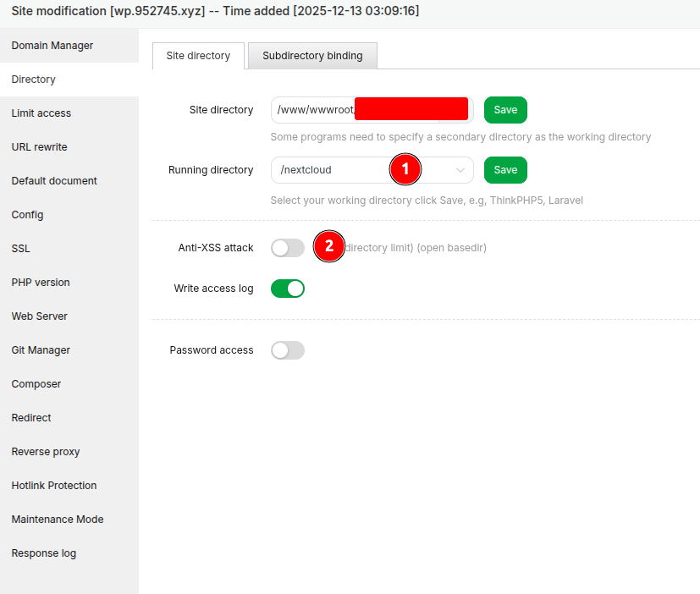Viewport: 700px width, 594px height.
Task: Open the SSL settings page
Action: (x=21, y=249)
